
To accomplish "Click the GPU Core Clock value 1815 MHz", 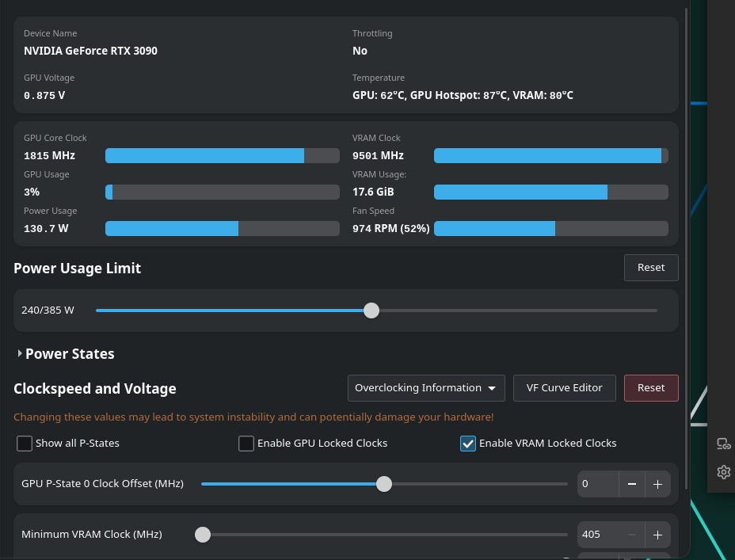I will coord(49,155).
